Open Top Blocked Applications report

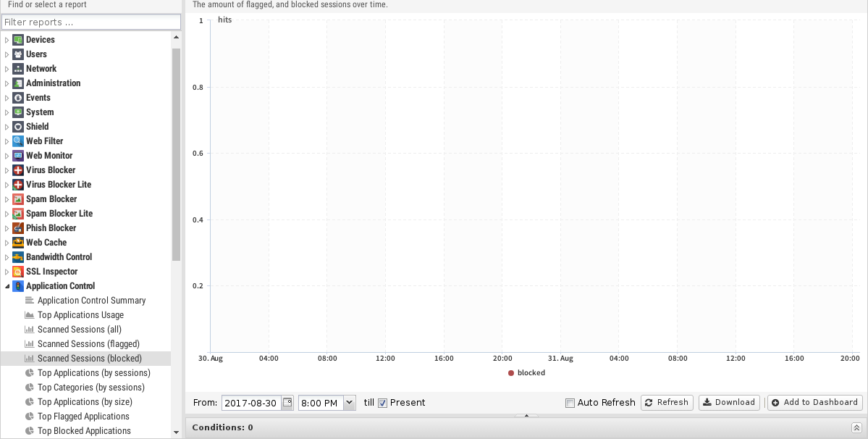84,431
